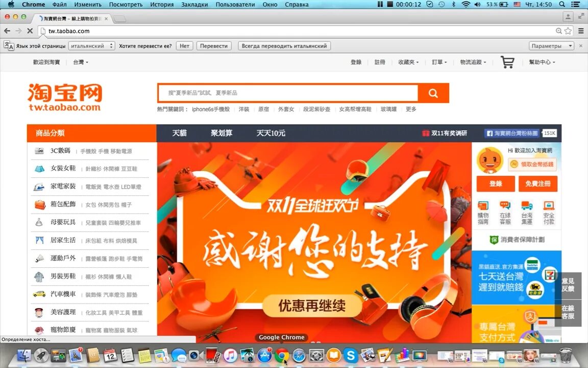Click the 箱包配飾 handbag icon

tap(40, 204)
